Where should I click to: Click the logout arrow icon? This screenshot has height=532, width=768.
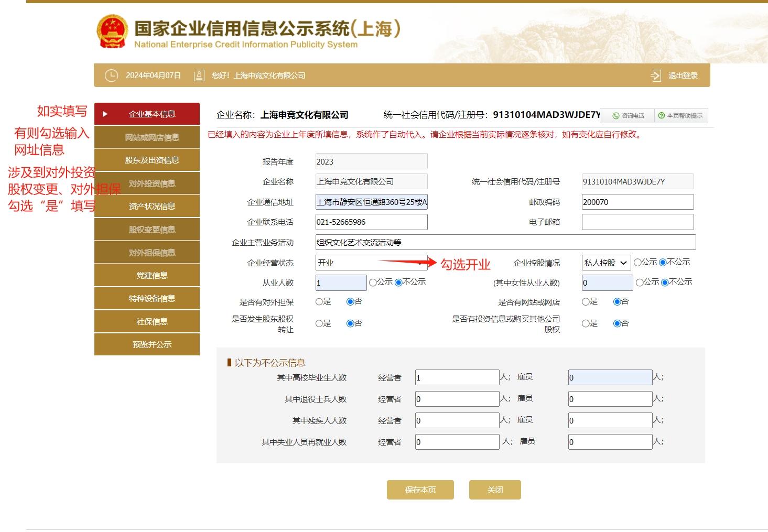click(655, 75)
